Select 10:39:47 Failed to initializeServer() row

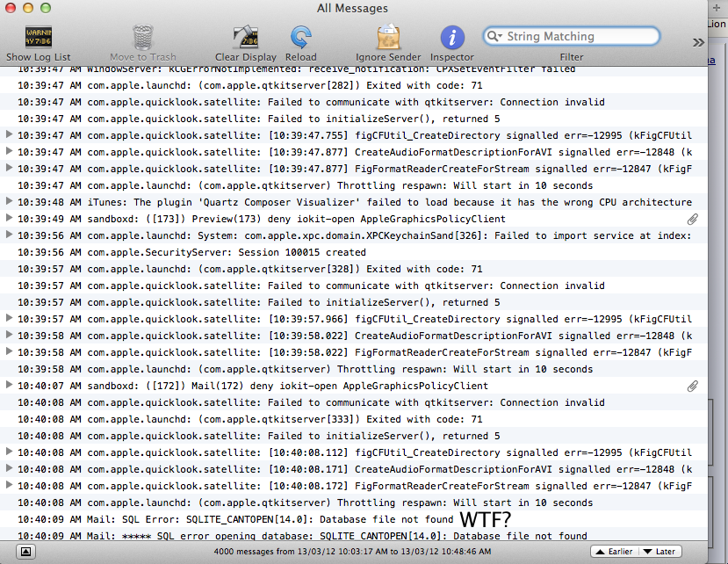(x=354, y=119)
